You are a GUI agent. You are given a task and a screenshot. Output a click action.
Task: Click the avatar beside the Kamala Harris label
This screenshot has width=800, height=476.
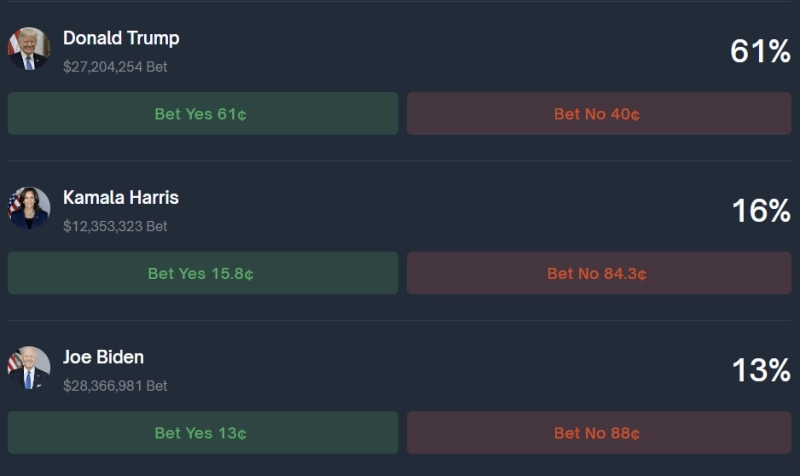pyautogui.click(x=28, y=208)
